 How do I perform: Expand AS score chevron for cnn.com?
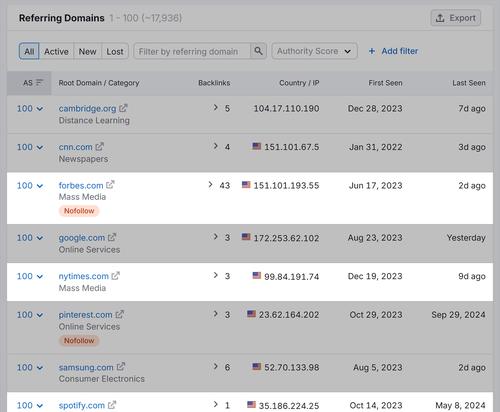[x=40, y=147]
